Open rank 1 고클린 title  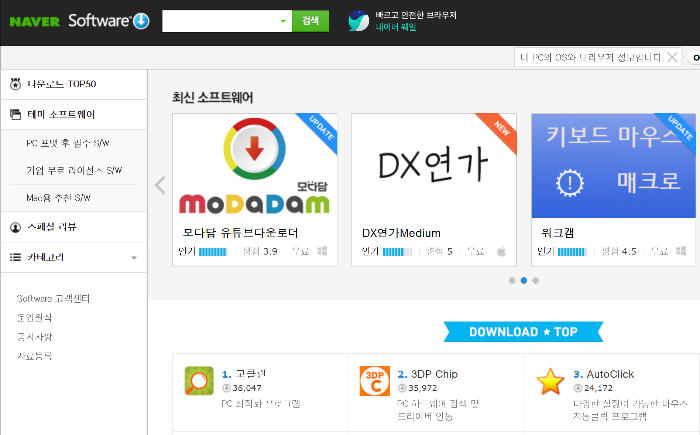point(250,374)
